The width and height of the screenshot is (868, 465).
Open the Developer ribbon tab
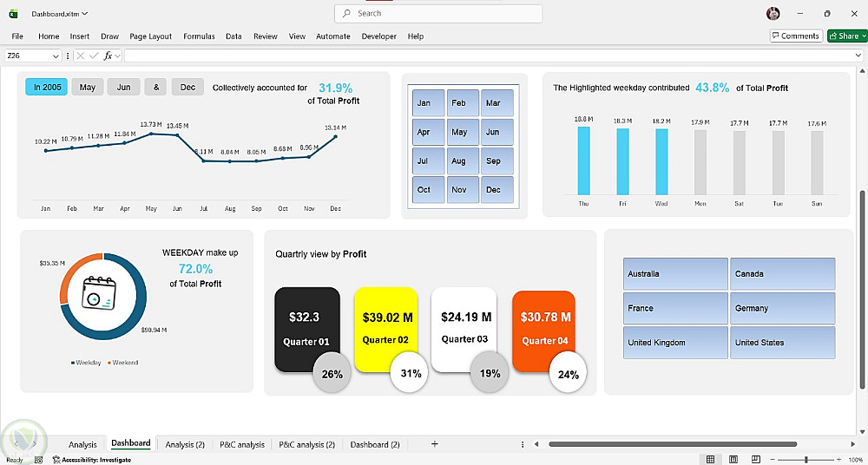click(x=378, y=36)
